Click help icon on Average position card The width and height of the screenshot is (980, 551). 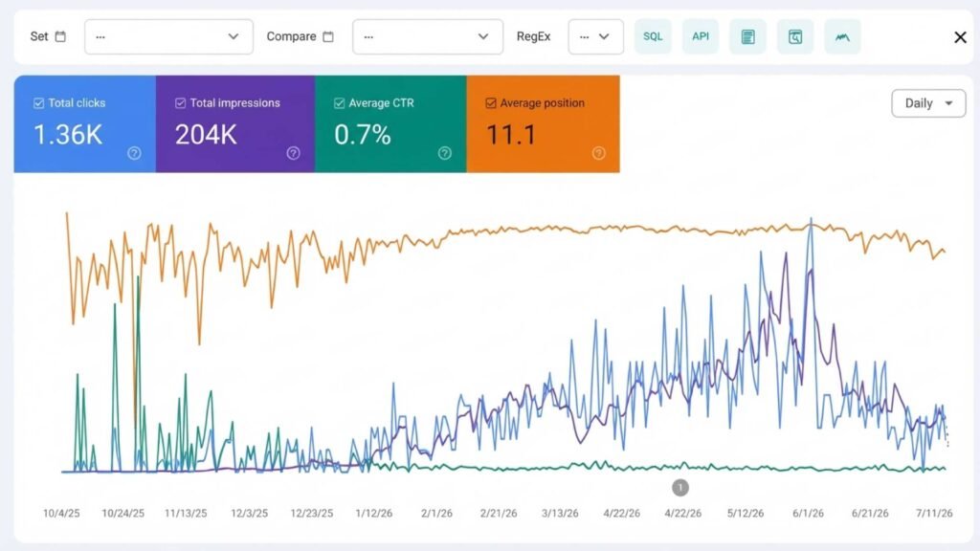tap(599, 153)
